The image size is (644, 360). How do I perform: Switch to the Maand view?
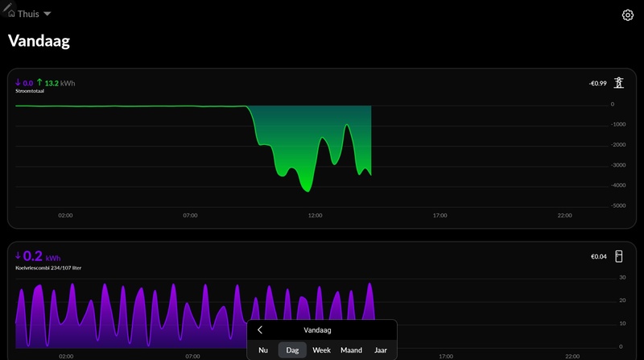(x=351, y=350)
